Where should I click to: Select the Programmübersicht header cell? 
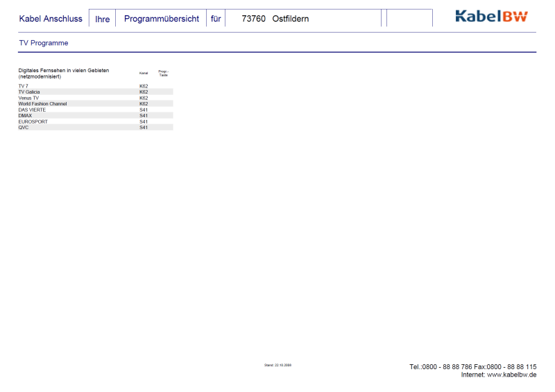point(161,19)
